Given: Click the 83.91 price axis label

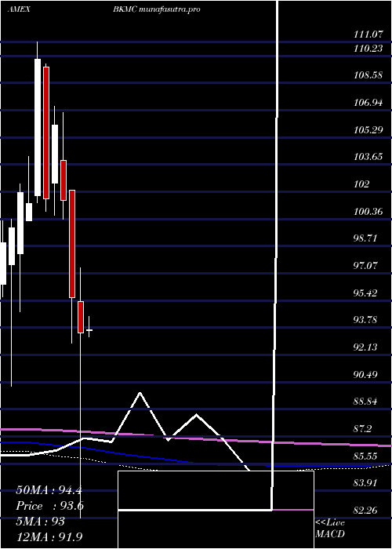Looking at the screenshot, I should (366, 483).
